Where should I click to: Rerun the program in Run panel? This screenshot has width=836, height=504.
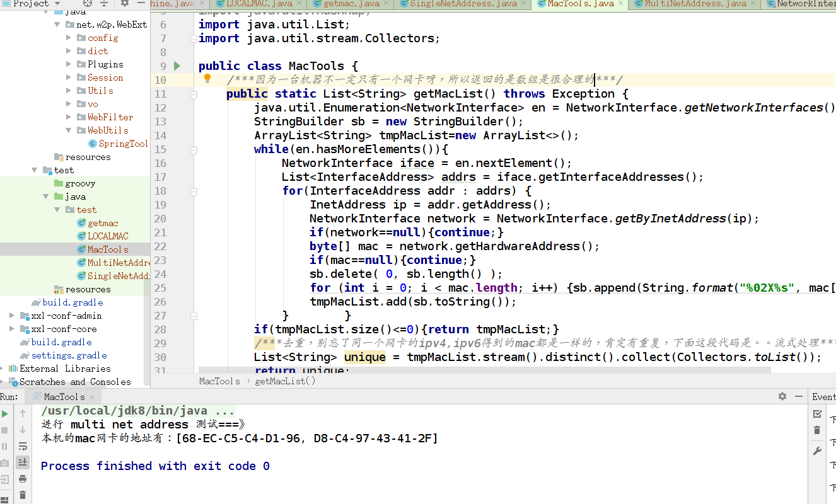coord(5,414)
